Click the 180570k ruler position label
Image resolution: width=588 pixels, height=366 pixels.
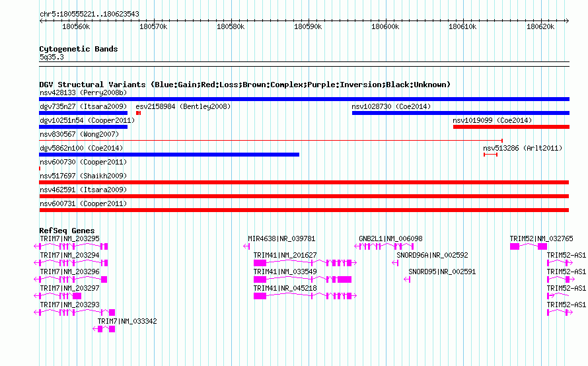pos(153,26)
